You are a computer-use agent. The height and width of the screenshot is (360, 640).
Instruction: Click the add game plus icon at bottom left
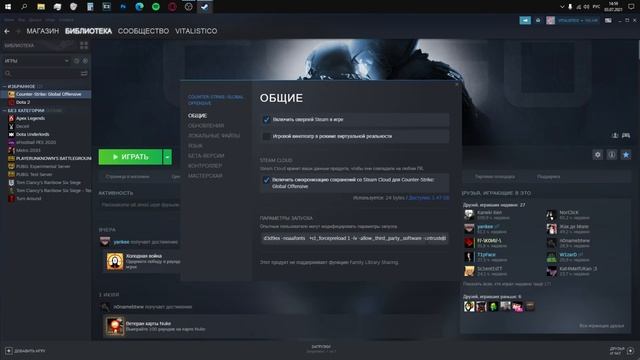[x=9, y=351]
